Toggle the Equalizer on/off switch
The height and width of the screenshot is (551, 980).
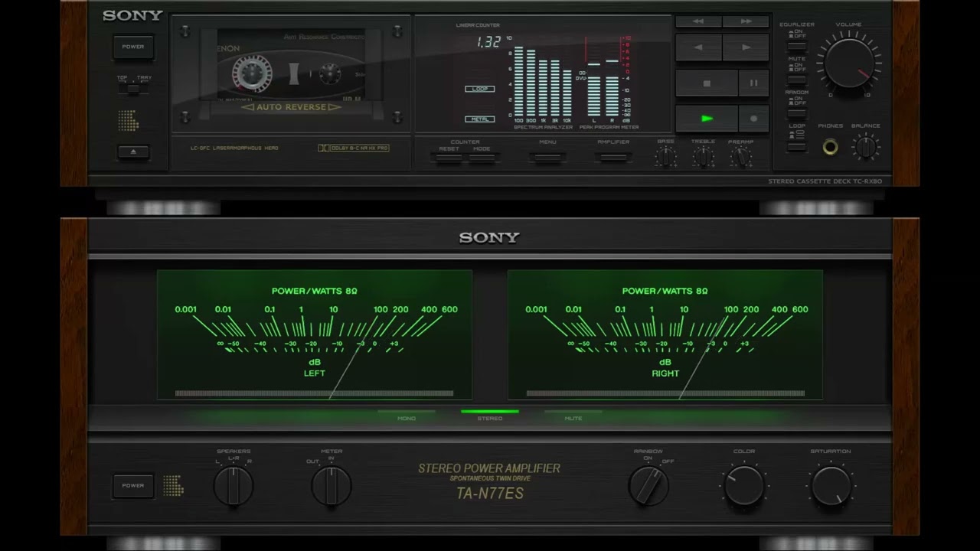coord(797,46)
